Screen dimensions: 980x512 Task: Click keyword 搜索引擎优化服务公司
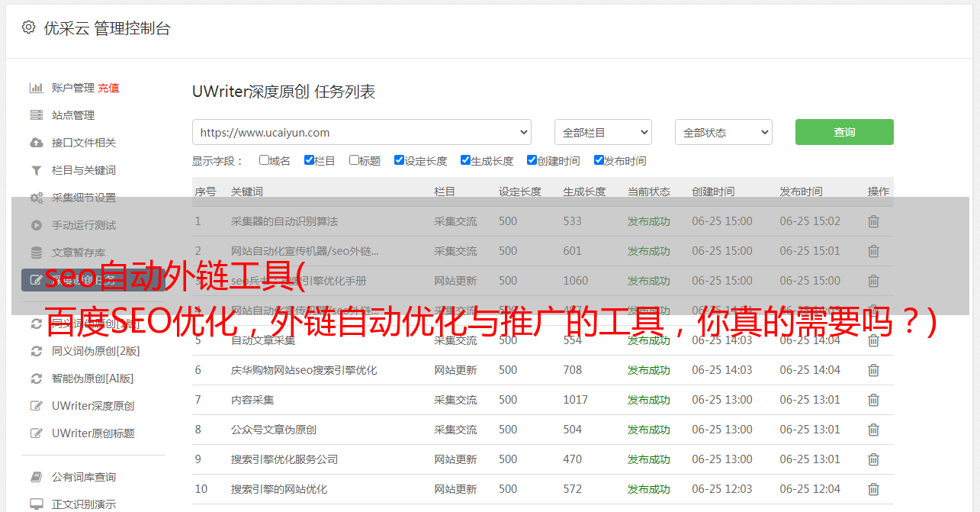(x=284, y=459)
